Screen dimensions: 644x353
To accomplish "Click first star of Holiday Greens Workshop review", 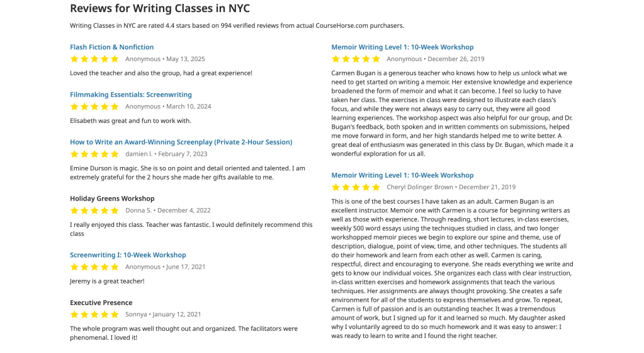I will [x=74, y=211].
